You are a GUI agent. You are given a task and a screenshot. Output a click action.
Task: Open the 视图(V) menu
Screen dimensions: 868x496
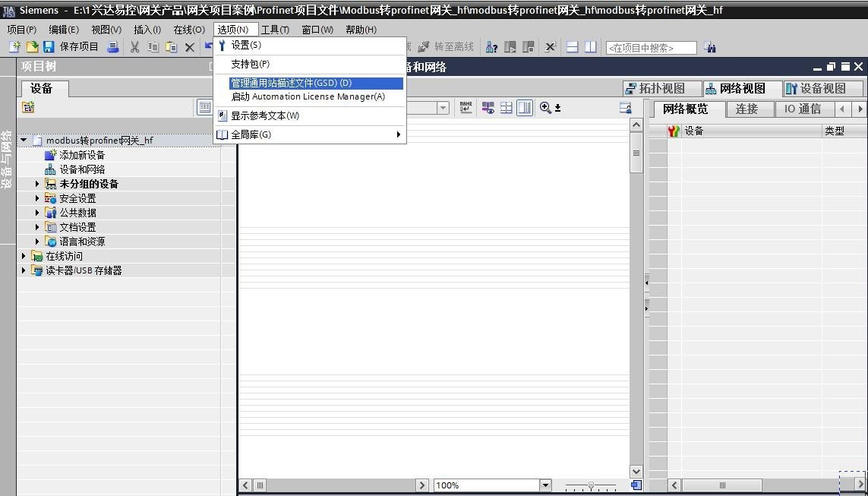106,30
